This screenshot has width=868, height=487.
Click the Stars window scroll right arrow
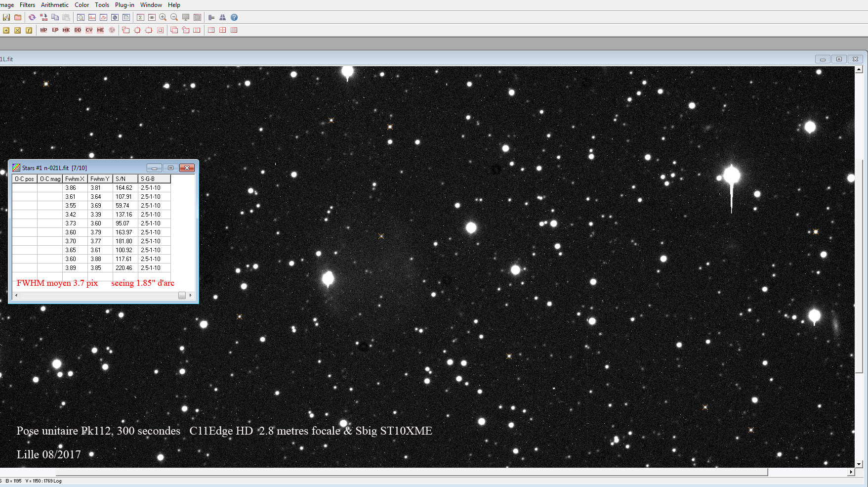click(x=191, y=295)
